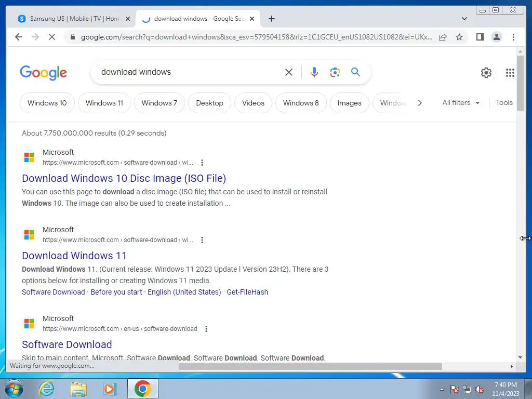
Task: Open the Download Windows 11 result
Action: [x=74, y=256]
